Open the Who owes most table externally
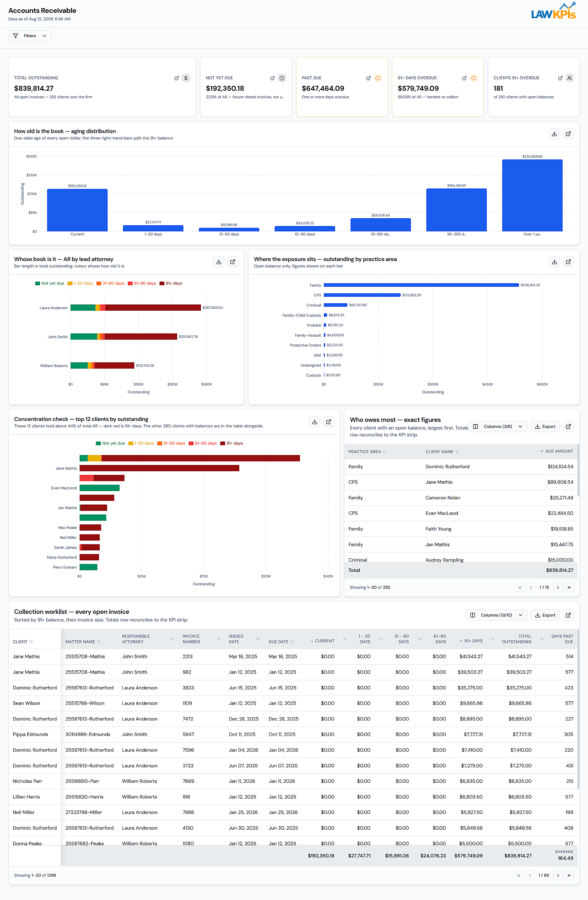This screenshot has width=588, height=900. coord(568,427)
